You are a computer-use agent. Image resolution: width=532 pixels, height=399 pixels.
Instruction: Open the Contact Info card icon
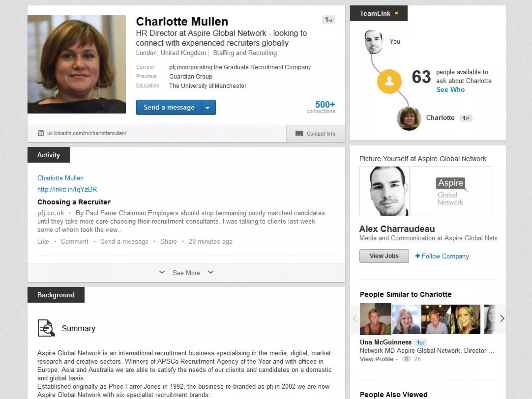pos(299,134)
